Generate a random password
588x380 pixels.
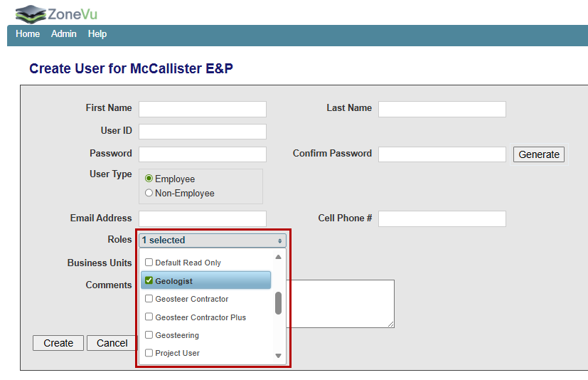coord(539,154)
